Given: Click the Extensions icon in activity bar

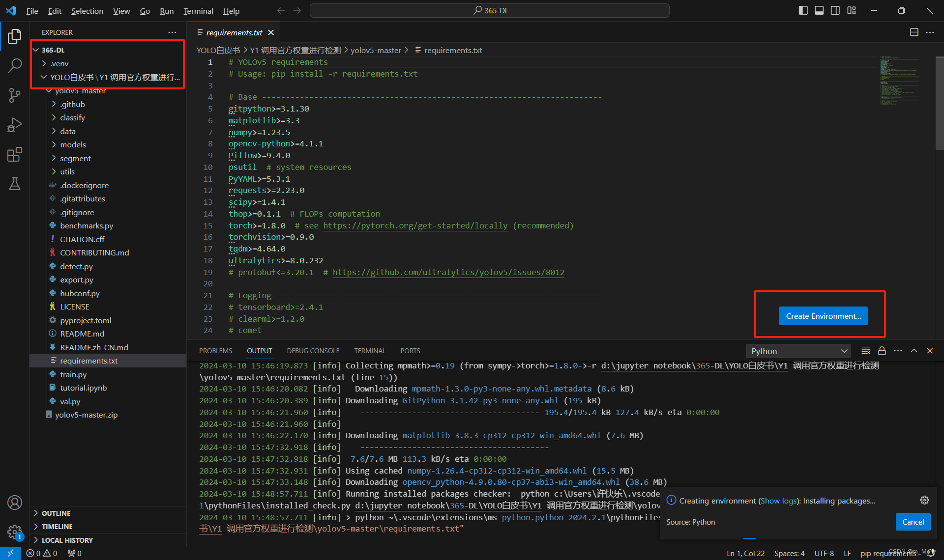Looking at the screenshot, I should (x=15, y=153).
